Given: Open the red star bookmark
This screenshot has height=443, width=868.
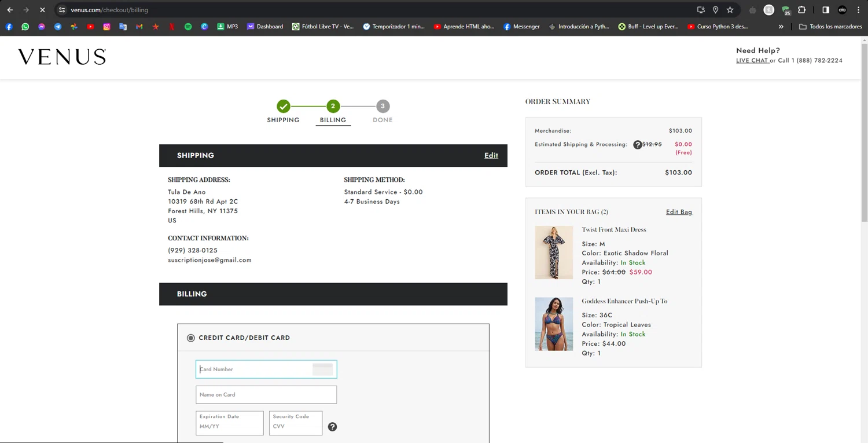Looking at the screenshot, I should tap(156, 27).
